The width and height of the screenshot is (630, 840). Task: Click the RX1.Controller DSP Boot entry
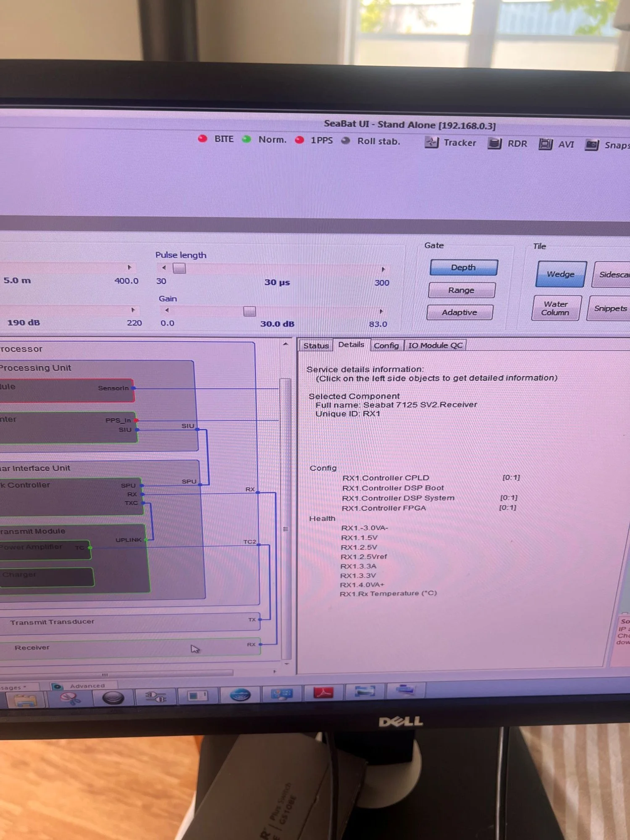(393, 488)
